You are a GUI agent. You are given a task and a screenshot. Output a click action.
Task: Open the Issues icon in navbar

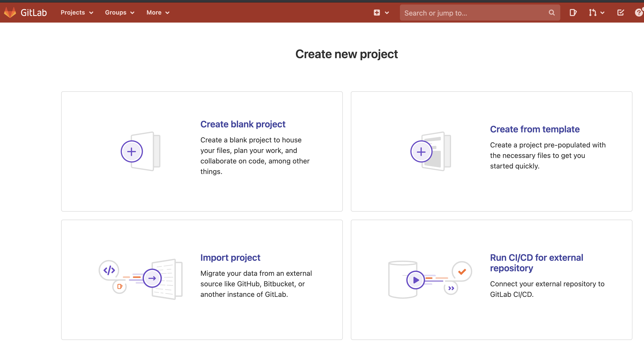(573, 13)
